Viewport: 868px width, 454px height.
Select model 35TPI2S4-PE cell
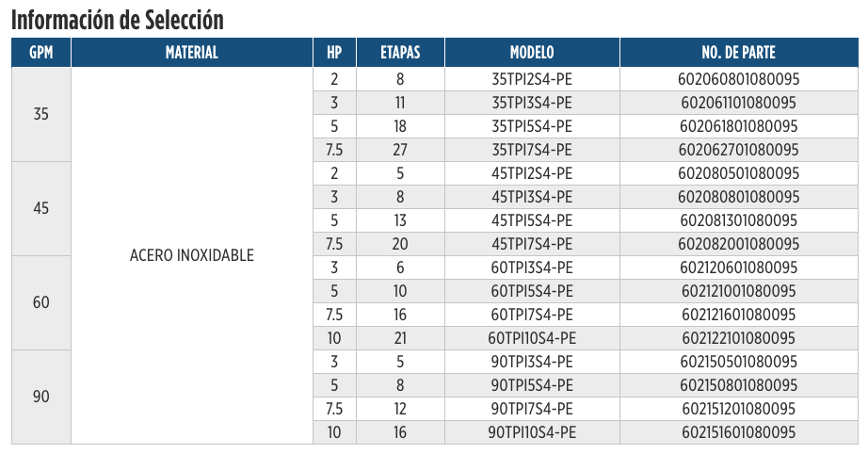tap(532, 79)
